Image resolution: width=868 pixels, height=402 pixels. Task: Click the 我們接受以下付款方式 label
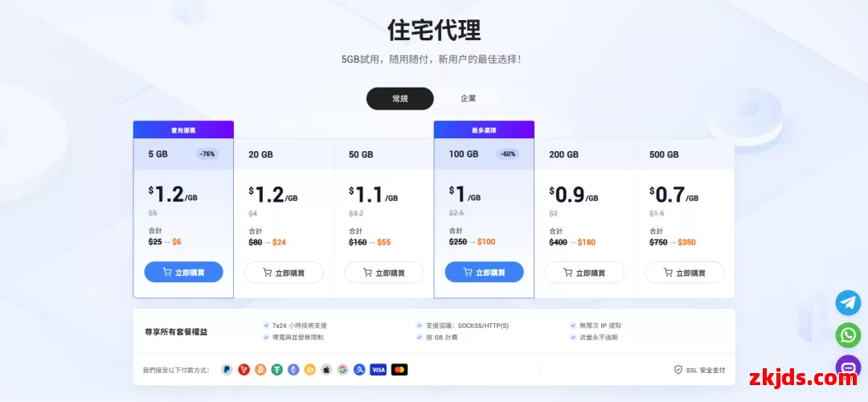tap(176, 370)
